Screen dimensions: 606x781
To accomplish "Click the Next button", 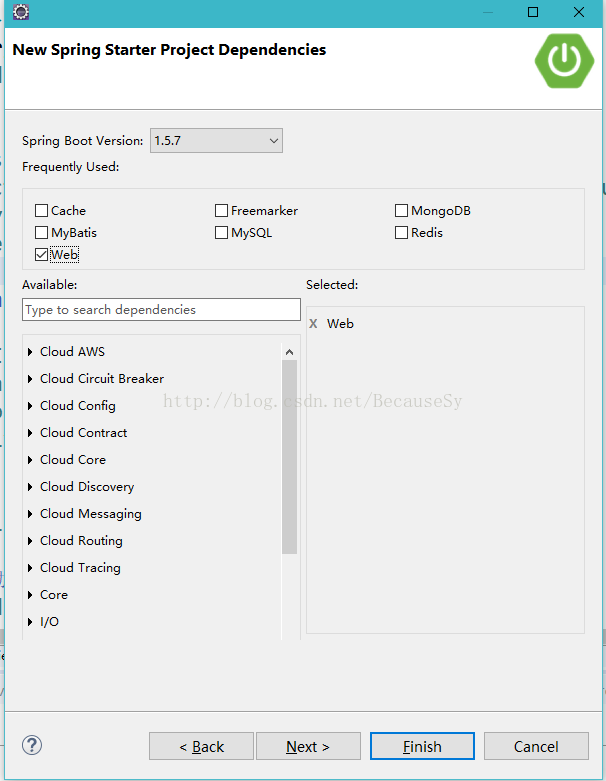I will [x=308, y=746].
